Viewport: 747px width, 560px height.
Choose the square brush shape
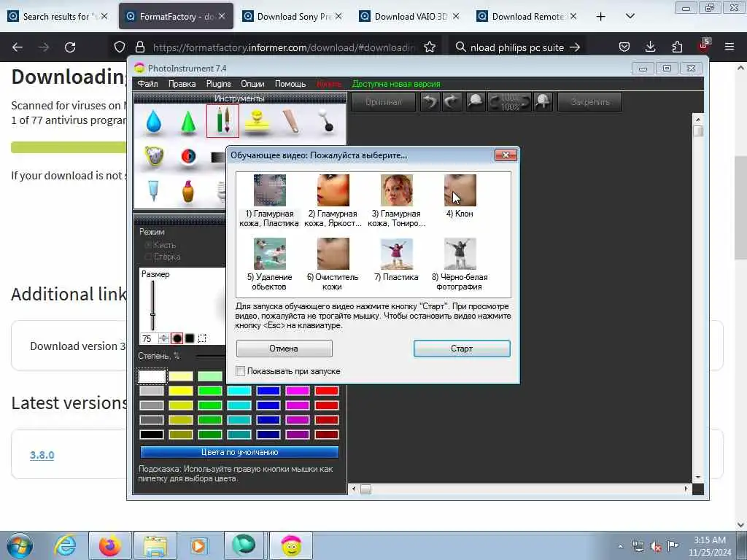click(x=190, y=338)
